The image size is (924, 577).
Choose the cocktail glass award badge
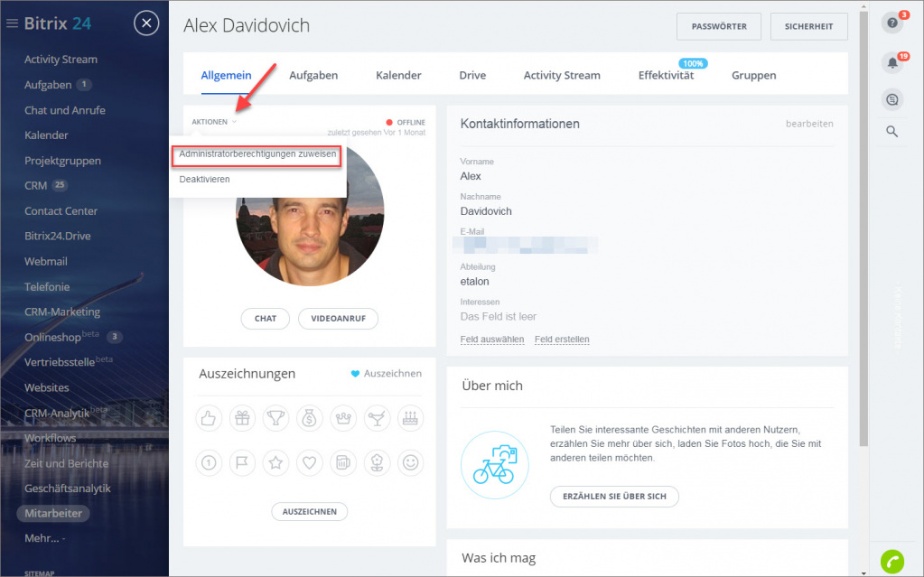378,418
